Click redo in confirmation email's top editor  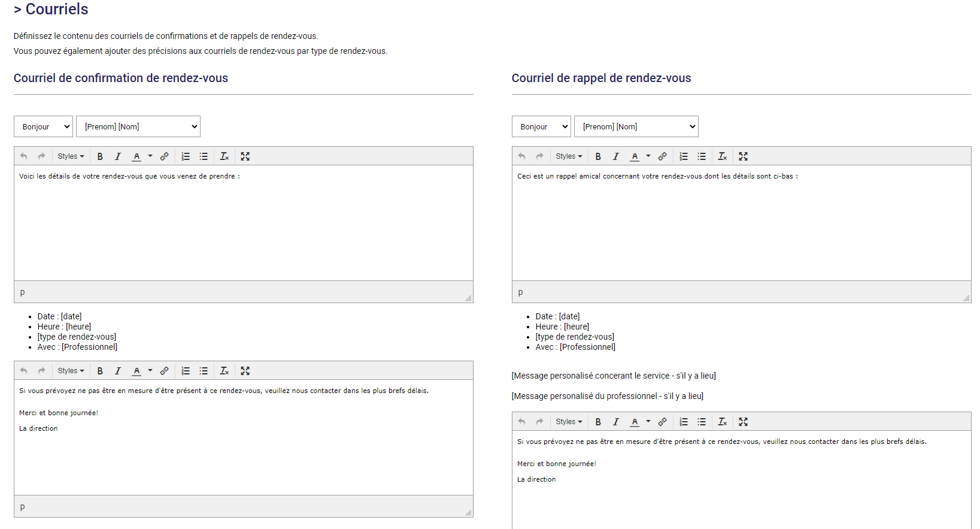point(41,156)
